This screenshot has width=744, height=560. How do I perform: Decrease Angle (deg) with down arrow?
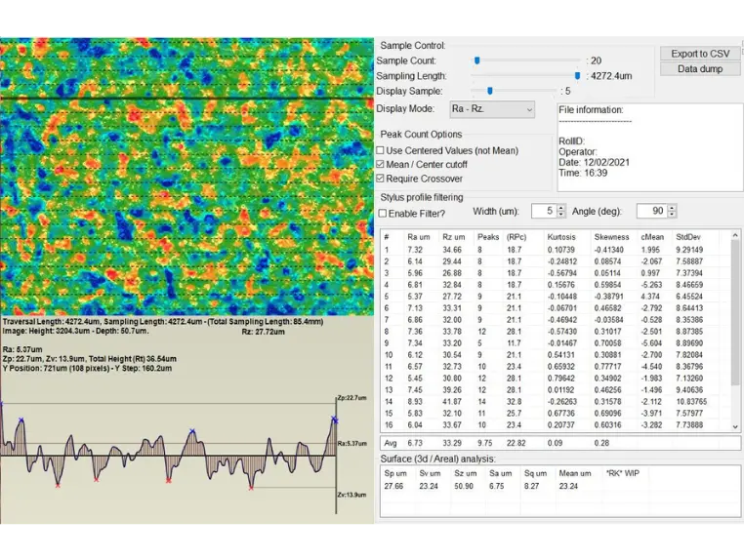tap(672, 215)
